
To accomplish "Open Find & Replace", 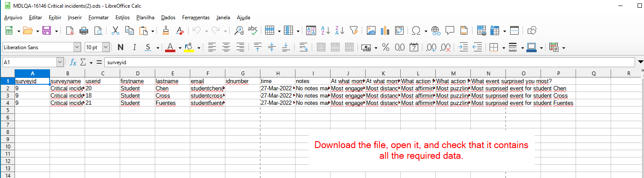I will 239,30.
